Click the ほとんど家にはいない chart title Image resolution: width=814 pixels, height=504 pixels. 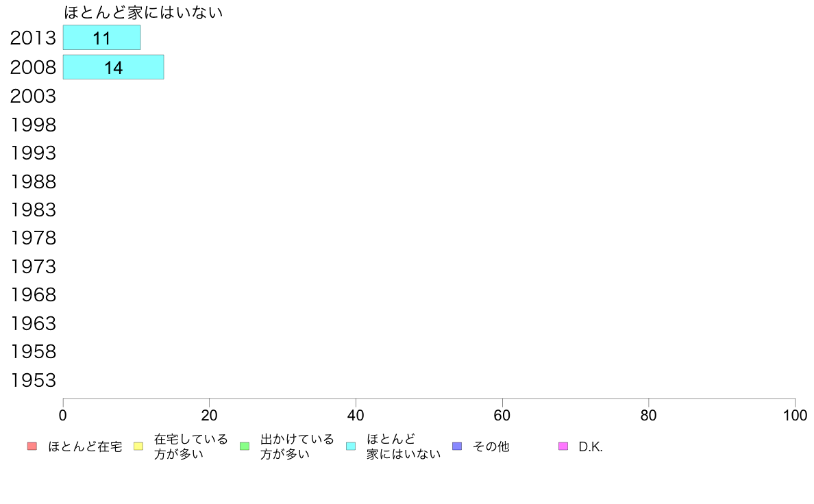click(143, 12)
